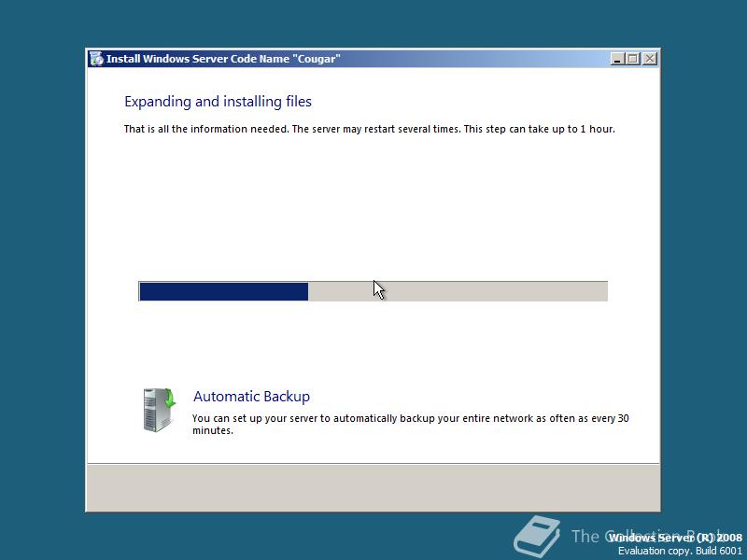Image resolution: width=747 pixels, height=560 pixels.
Task: Click the title text Install Windows Server Code Name "Cougar"
Action: coord(223,59)
